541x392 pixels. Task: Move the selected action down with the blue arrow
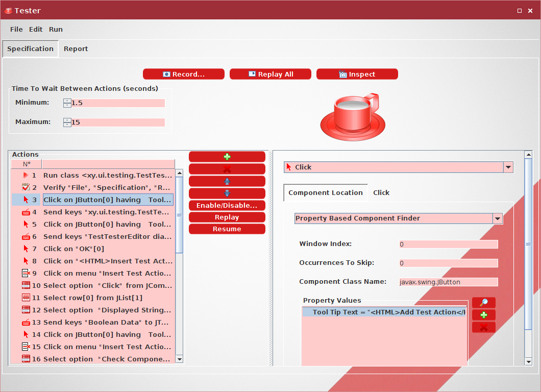click(227, 193)
